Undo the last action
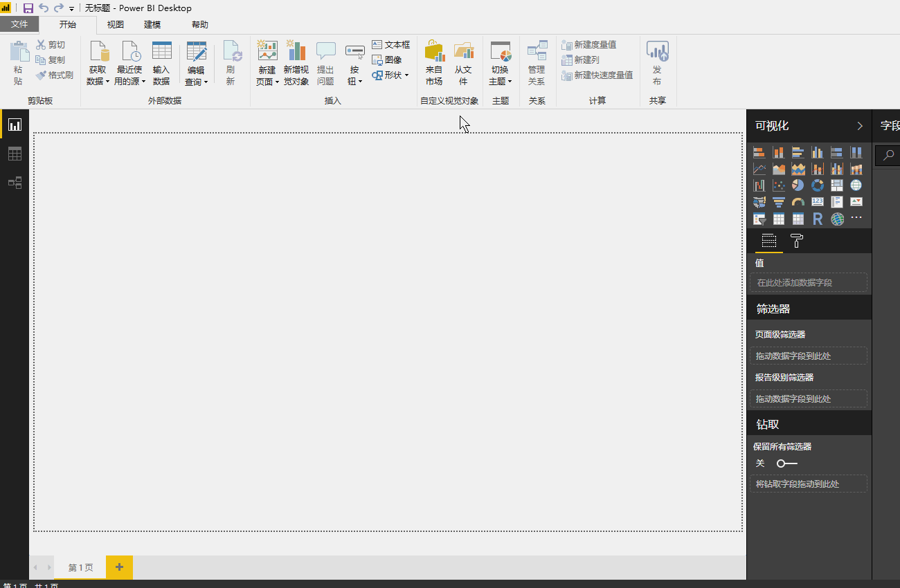Image resolution: width=900 pixels, height=588 pixels. tap(44, 8)
